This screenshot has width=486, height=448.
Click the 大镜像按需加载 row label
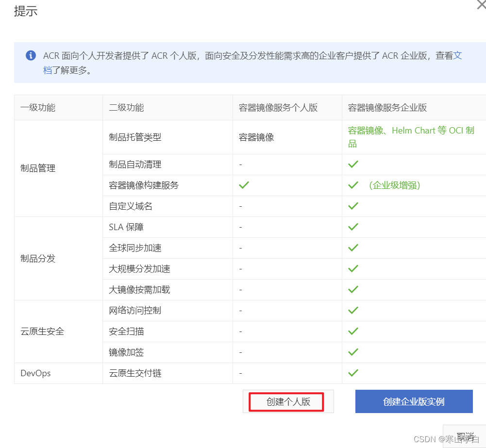(139, 290)
